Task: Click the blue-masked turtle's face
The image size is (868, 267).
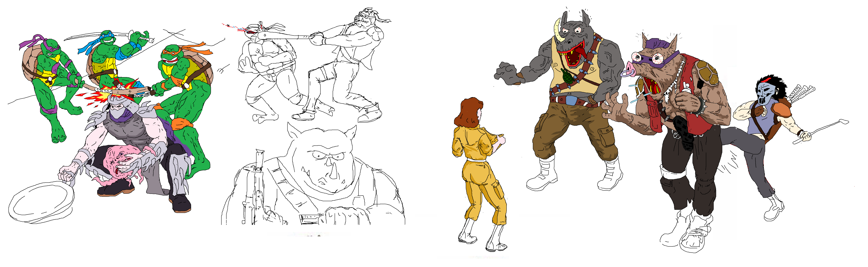Action: [108, 38]
